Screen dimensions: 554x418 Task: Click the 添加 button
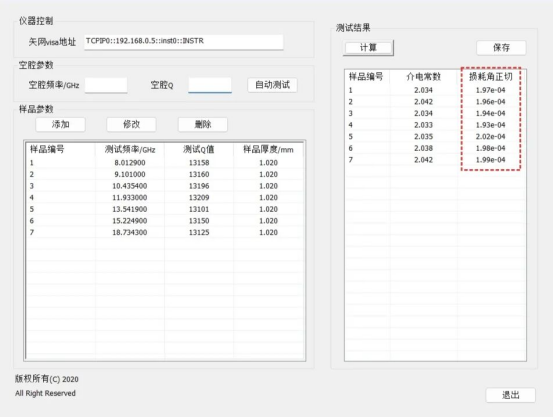click(60, 124)
